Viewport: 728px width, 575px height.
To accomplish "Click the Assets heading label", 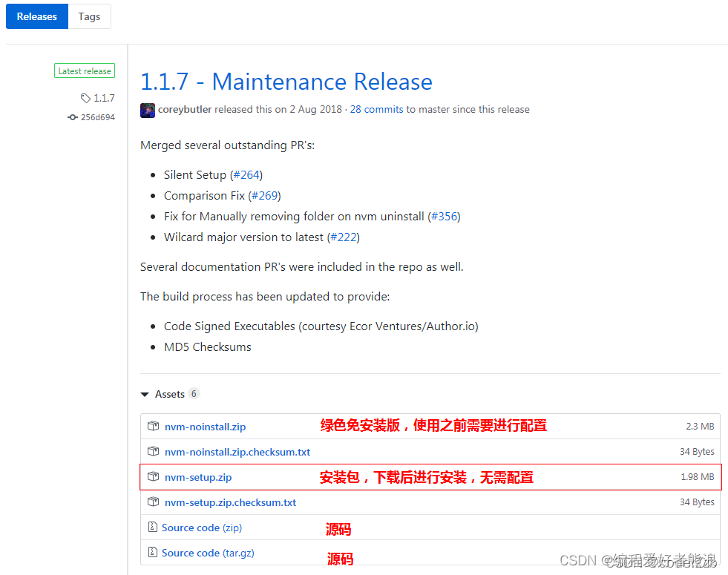I will [170, 395].
